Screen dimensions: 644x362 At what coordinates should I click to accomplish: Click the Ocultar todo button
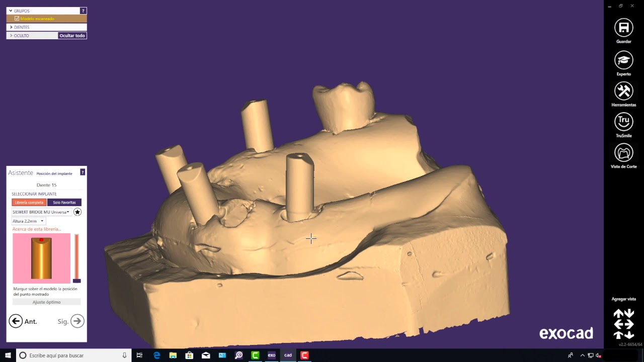pyautogui.click(x=72, y=36)
